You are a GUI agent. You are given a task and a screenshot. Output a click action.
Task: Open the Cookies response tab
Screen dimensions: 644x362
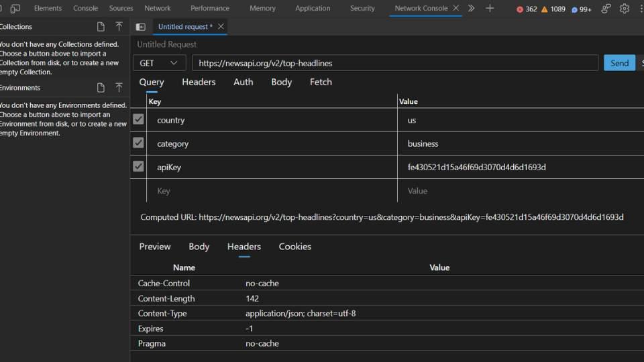[295, 247]
